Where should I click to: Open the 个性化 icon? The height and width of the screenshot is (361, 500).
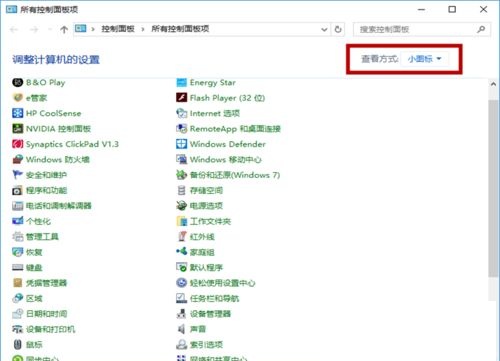click(17, 221)
